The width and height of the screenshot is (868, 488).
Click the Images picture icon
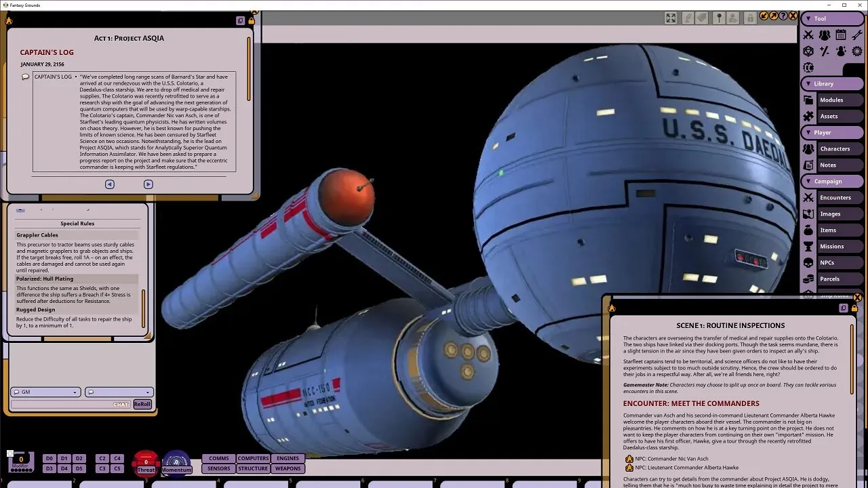point(808,214)
